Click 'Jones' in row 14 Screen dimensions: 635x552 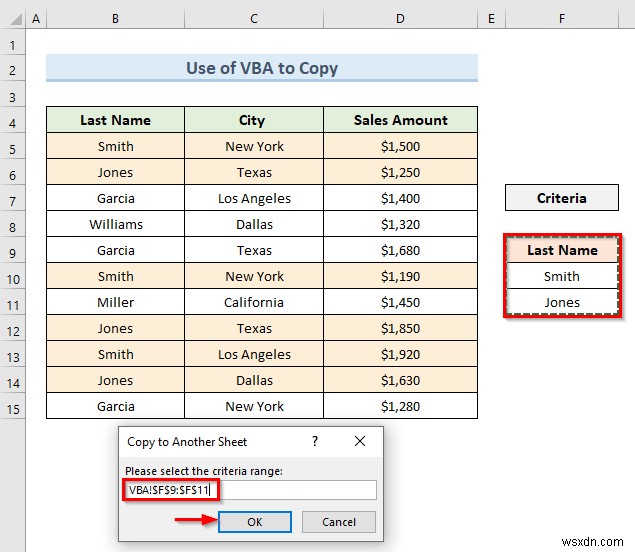(x=115, y=380)
